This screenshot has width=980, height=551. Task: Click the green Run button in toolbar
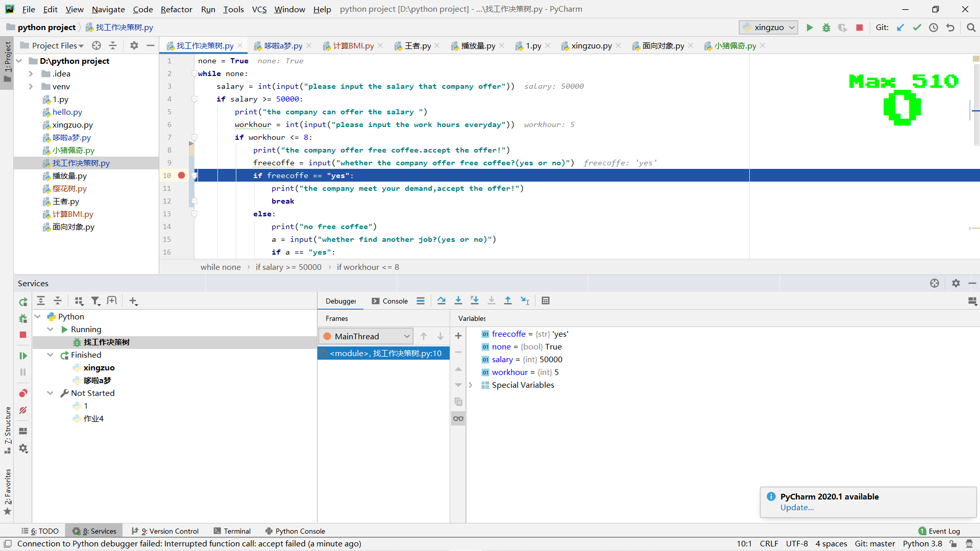coord(810,28)
